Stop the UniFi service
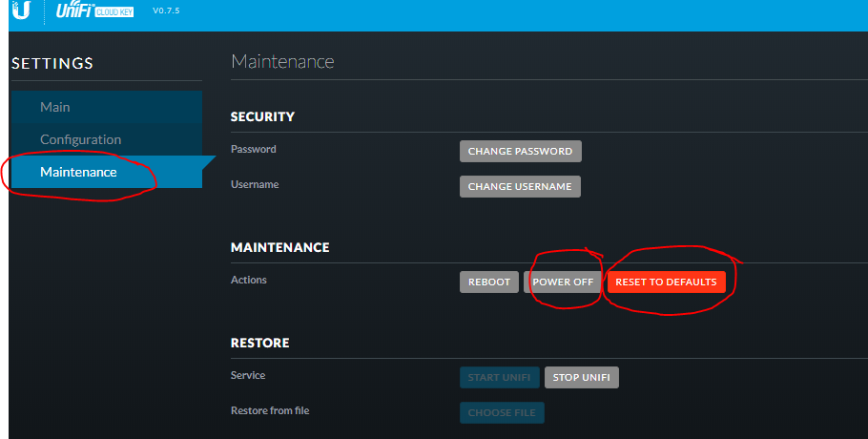 point(582,377)
